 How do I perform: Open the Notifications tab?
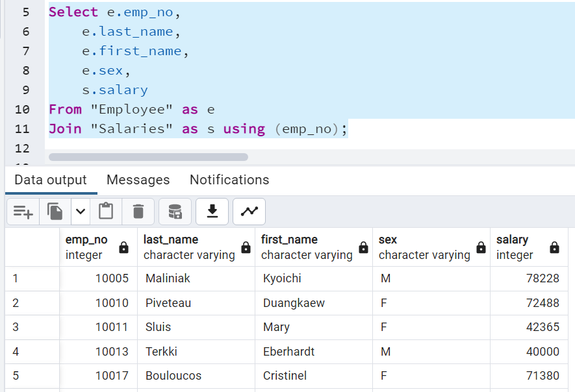click(229, 180)
